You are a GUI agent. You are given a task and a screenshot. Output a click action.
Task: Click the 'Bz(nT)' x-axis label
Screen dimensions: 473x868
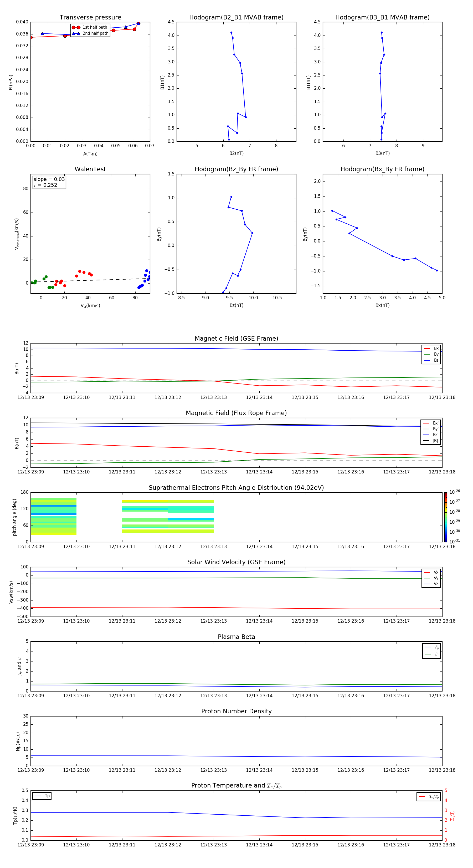[x=236, y=305]
